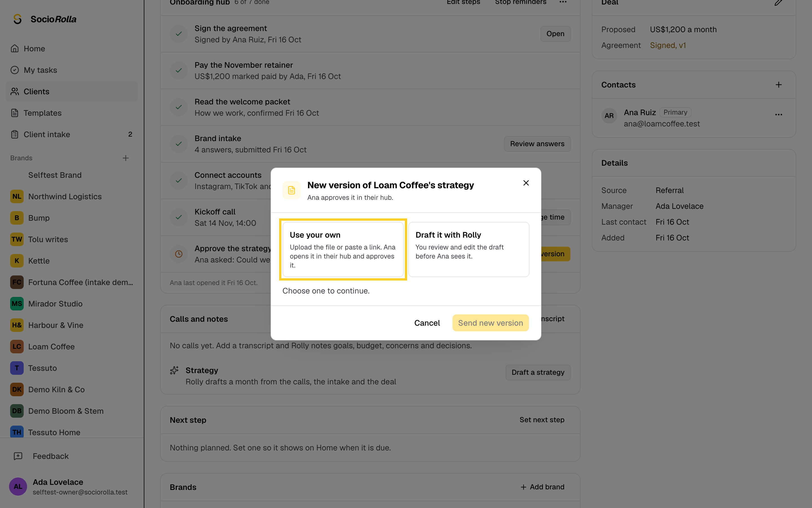Open Northwind Logistics brand
Image resolution: width=812 pixels, height=508 pixels.
pos(72,196)
